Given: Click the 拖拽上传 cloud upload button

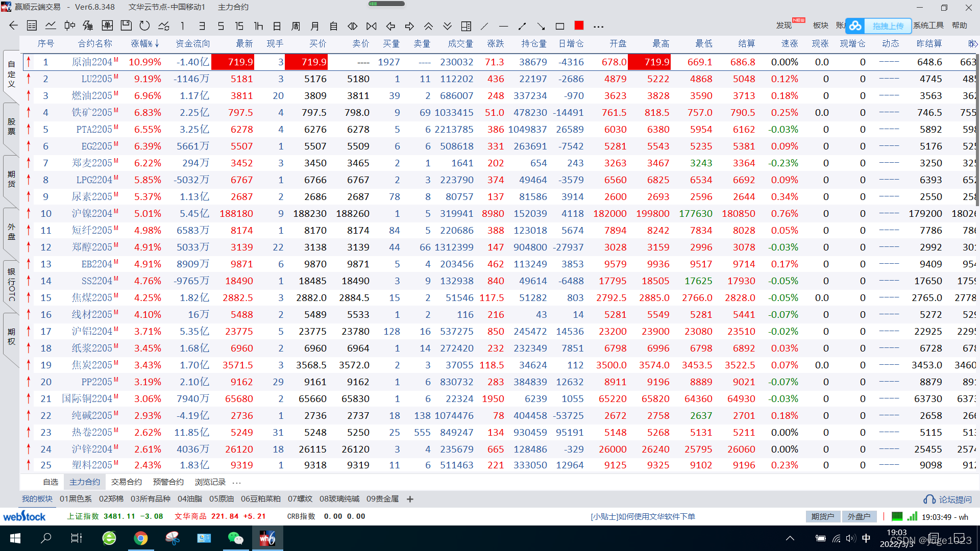Looking at the screenshot, I should 879,26.
